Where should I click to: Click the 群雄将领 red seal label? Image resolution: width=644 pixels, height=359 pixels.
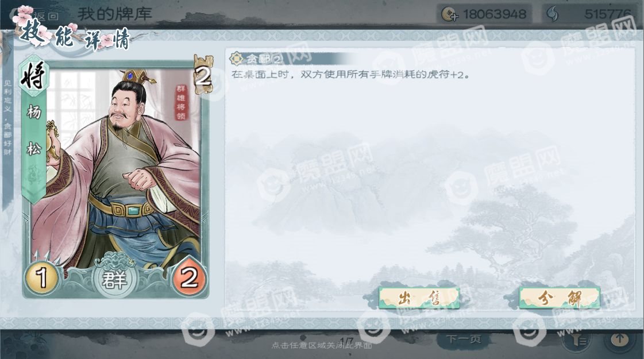click(x=181, y=102)
